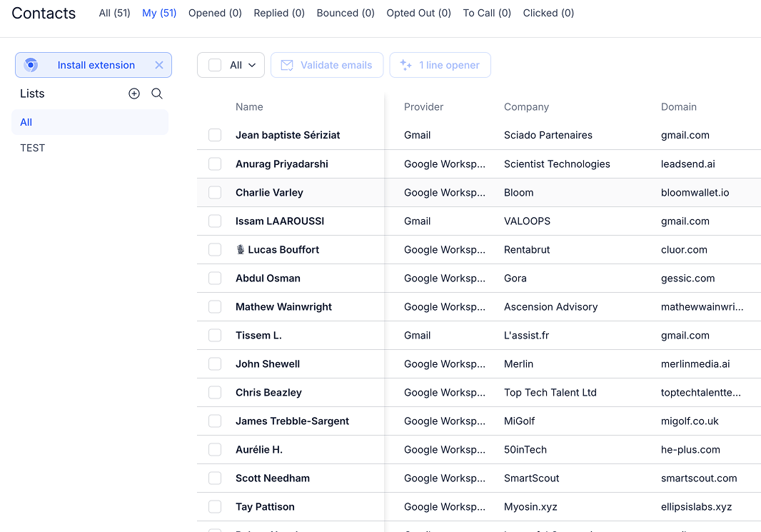Click the Chrome icon in Install extension banner
The height and width of the screenshot is (532, 761).
point(31,65)
